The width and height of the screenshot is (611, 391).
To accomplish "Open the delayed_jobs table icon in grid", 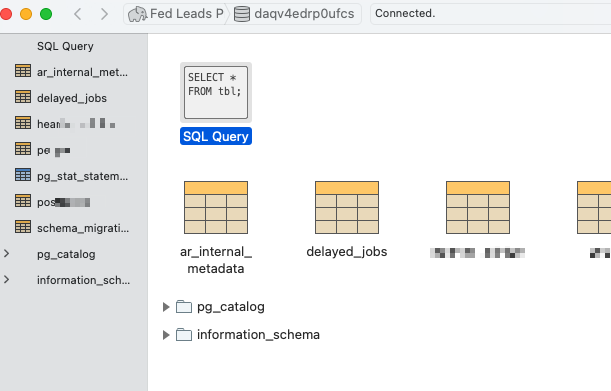I will click(347, 207).
